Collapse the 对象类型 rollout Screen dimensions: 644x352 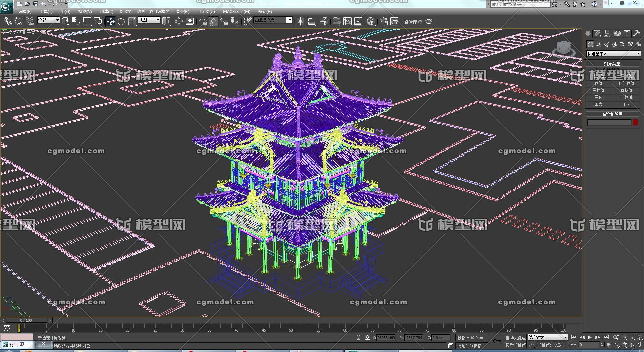point(612,64)
